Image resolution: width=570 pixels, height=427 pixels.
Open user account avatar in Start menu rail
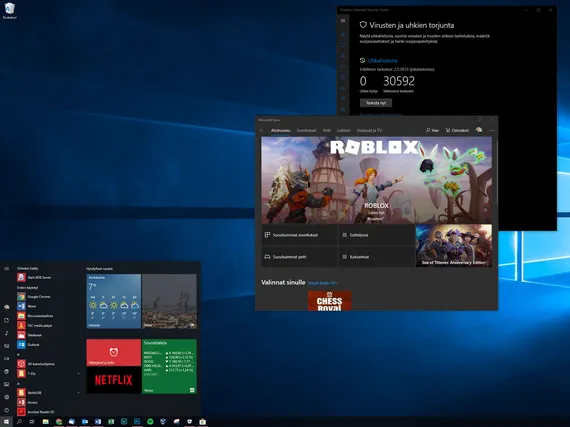click(7, 307)
